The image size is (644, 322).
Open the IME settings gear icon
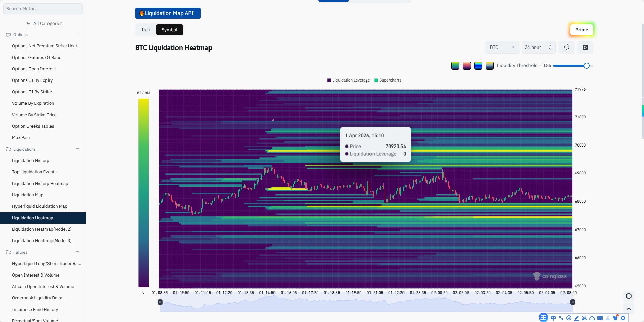tap(623, 318)
